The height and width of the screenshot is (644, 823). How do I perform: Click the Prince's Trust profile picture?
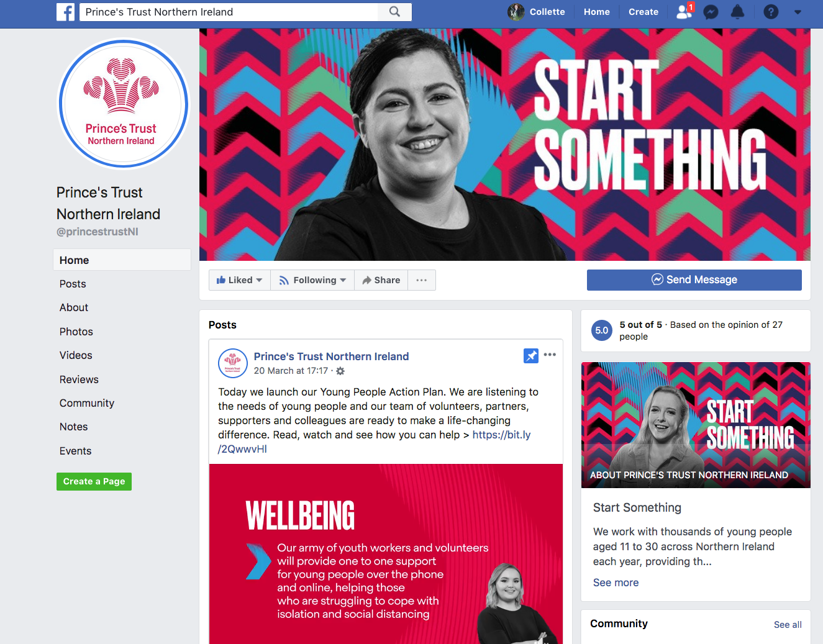point(123,104)
